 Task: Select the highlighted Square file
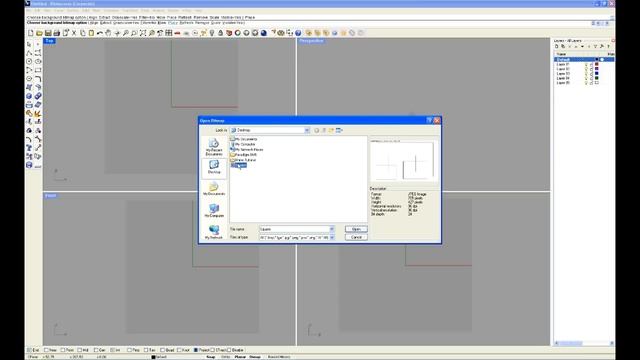click(238, 165)
